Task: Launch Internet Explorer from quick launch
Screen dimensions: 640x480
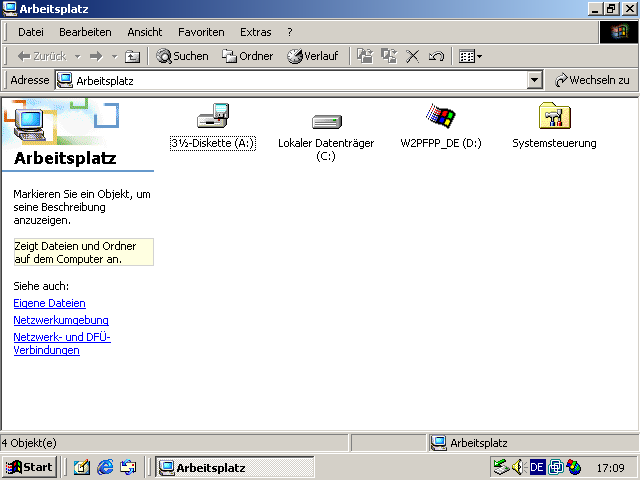Action: pyautogui.click(x=105, y=467)
